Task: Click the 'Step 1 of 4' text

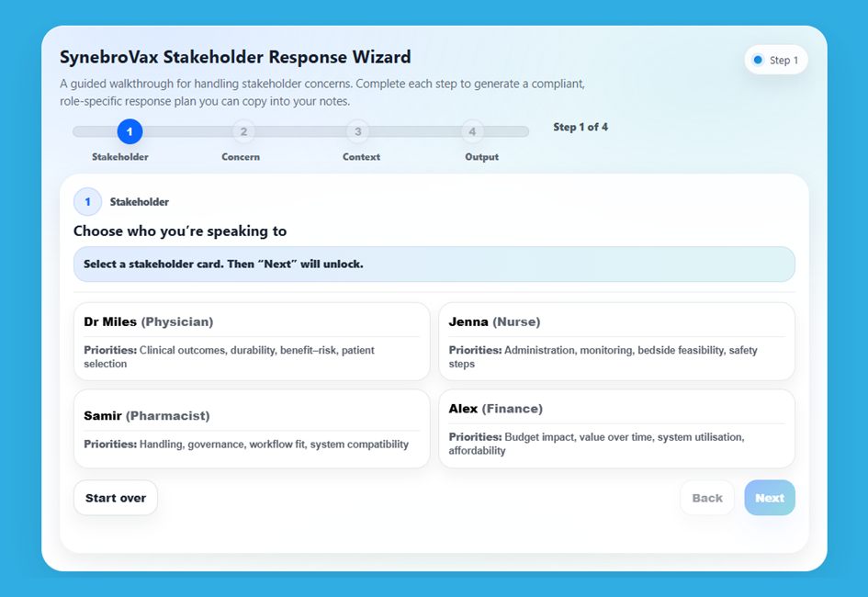Action: pos(581,128)
